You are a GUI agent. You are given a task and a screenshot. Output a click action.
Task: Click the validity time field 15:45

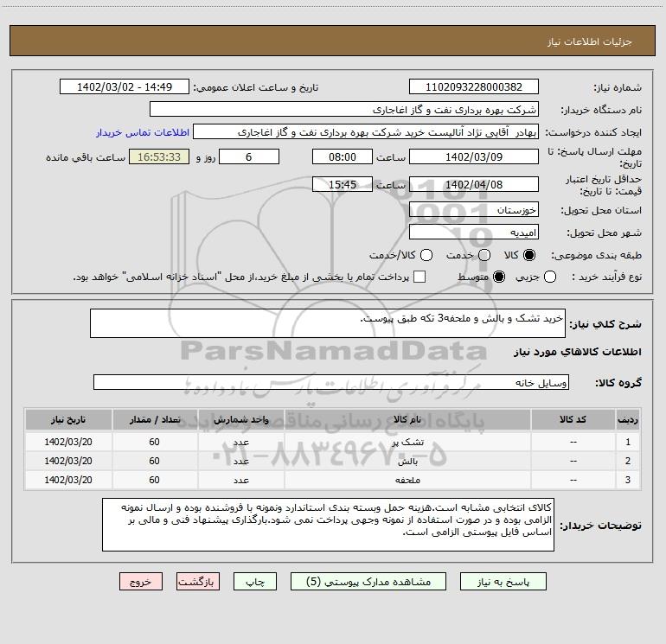[343, 184]
